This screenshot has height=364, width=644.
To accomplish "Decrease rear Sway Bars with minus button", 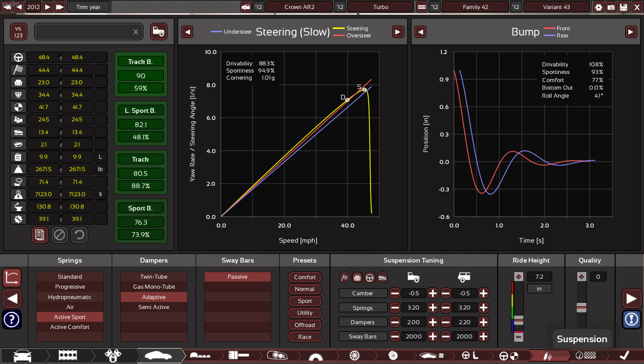I will tap(446, 337).
